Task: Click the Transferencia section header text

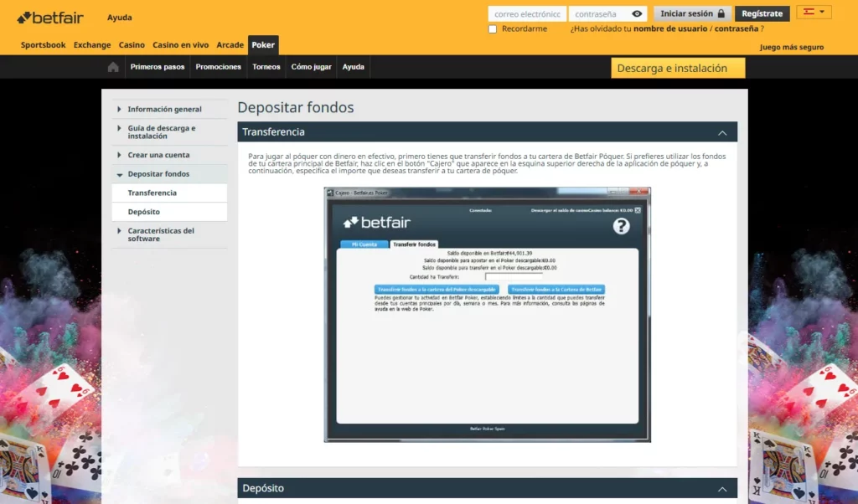Action: (274, 131)
